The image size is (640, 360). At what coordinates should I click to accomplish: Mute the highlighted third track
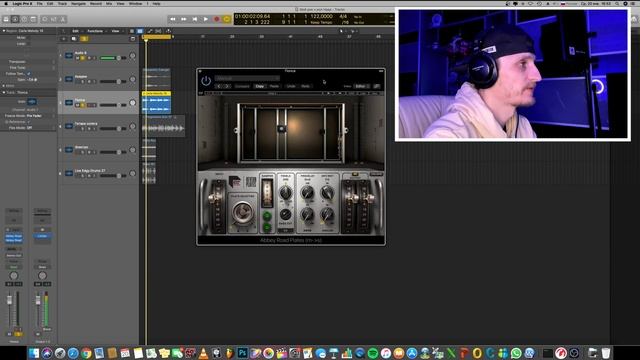(x=77, y=105)
